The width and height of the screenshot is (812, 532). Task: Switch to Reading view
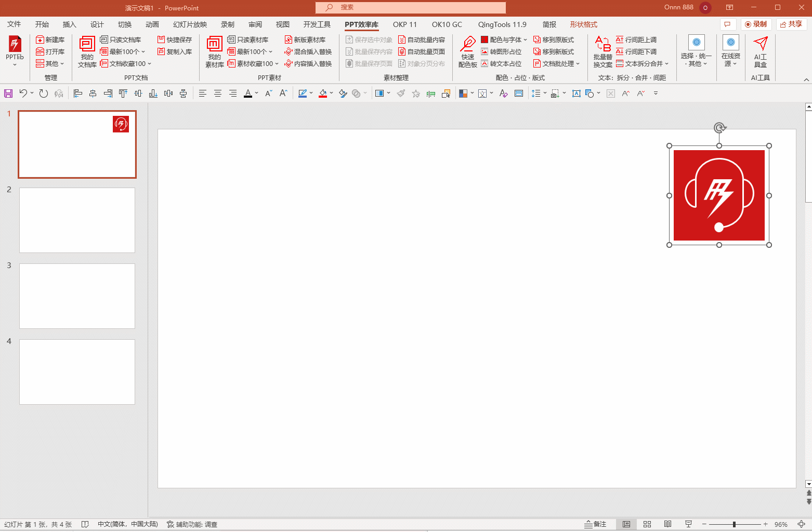point(668,524)
